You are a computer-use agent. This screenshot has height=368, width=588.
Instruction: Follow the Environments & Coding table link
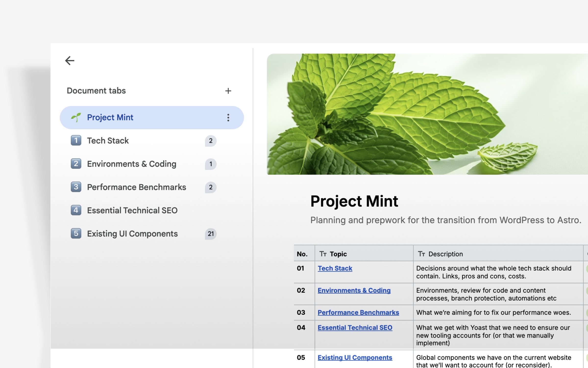coord(354,290)
